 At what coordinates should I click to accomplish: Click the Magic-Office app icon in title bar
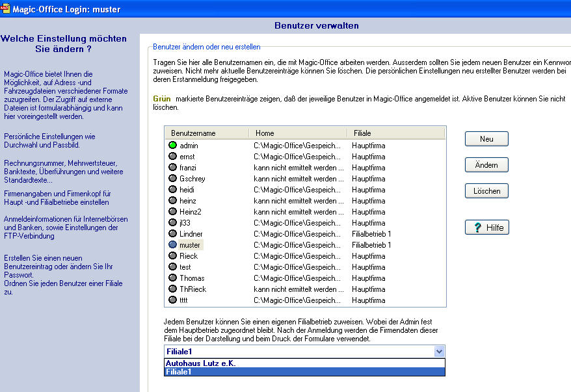[x=5, y=8]
